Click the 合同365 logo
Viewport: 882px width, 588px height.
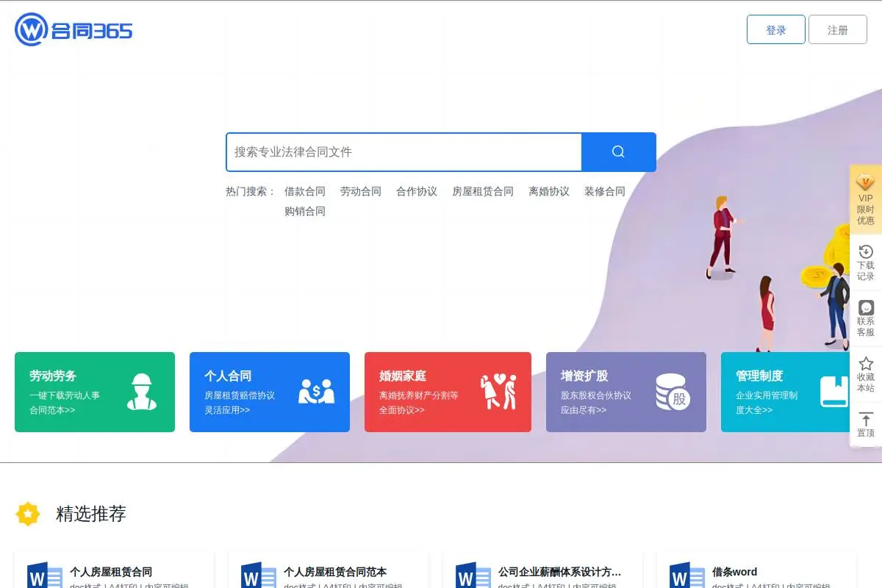click(x=73, y=30)
